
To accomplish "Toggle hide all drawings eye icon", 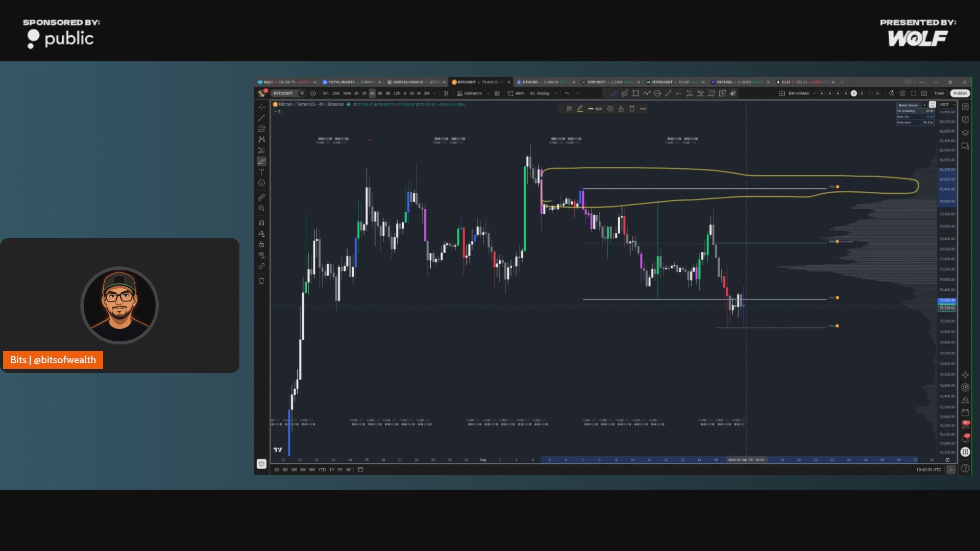I will 261,255.
